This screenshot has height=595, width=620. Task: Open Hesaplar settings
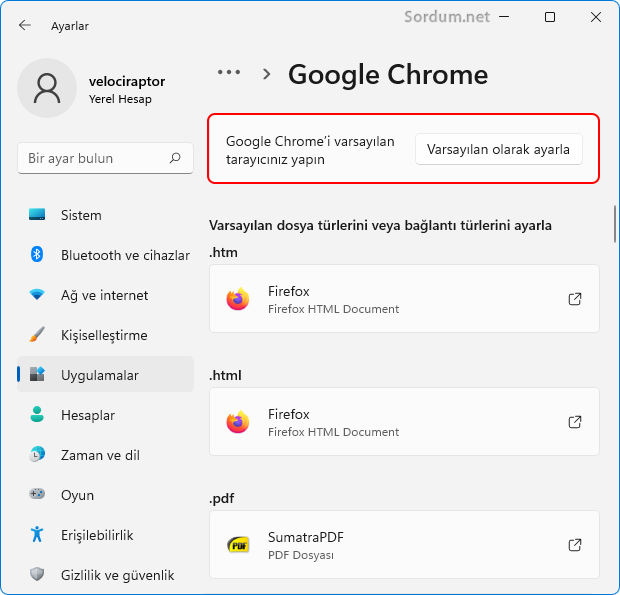click(x=106, y=414)
